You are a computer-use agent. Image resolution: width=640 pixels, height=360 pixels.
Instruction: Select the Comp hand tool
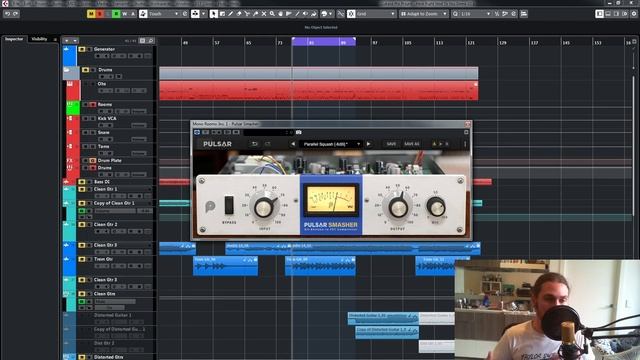point(280,14)
